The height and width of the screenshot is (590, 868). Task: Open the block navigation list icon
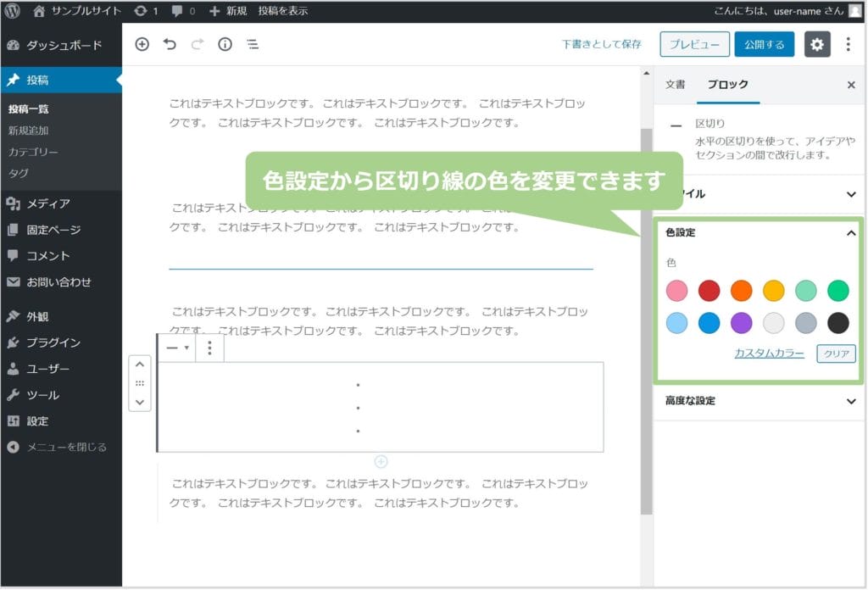[253, 45]
